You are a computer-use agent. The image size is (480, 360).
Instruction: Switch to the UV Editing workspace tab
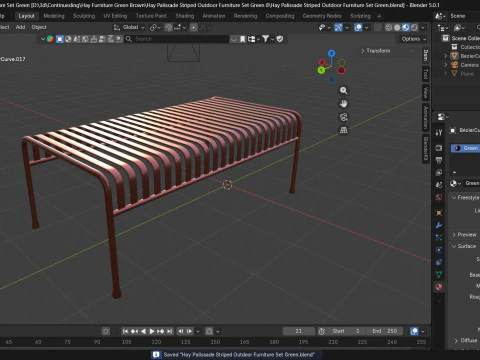tap(115, 16)
